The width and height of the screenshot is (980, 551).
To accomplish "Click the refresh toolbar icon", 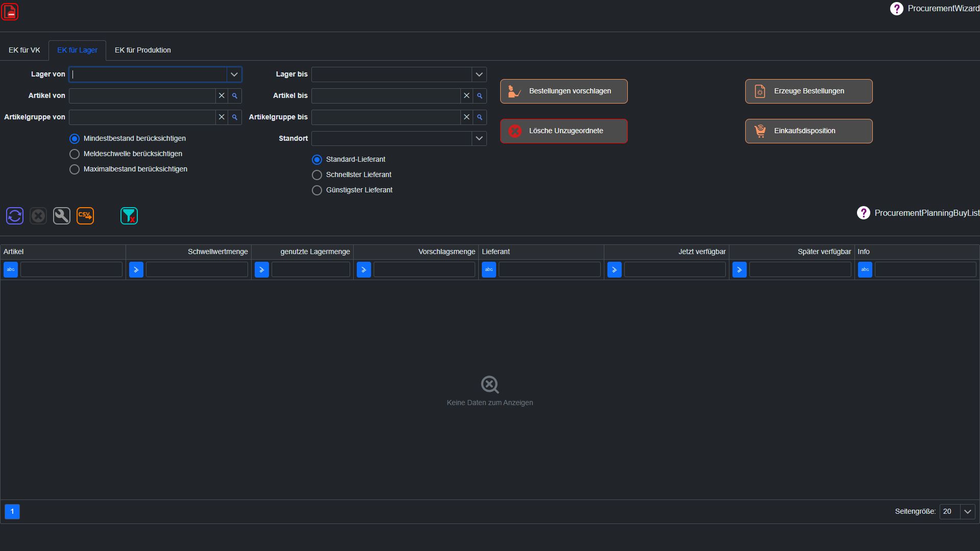I will click(15, 216).
